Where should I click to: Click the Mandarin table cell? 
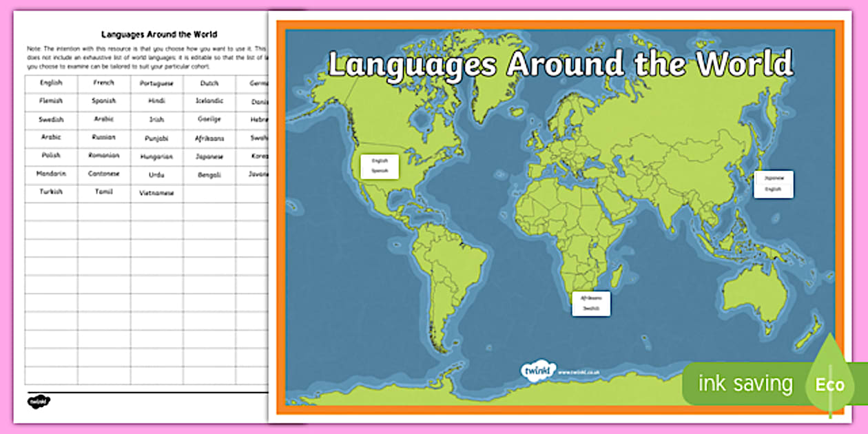point(51,174)
